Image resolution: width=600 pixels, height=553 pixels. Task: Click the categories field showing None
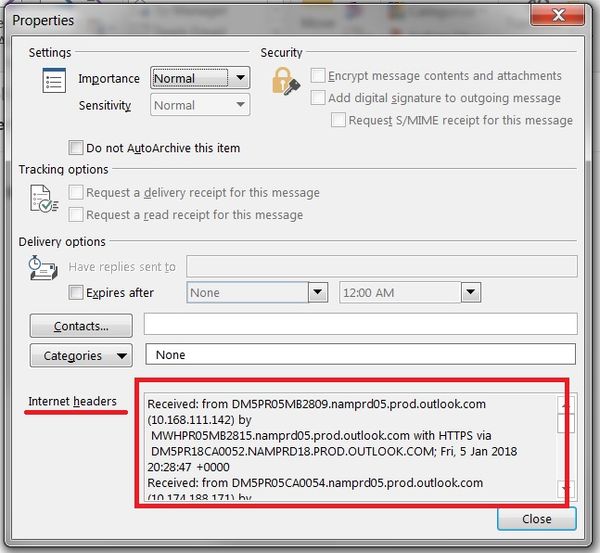tap(360, 354)
